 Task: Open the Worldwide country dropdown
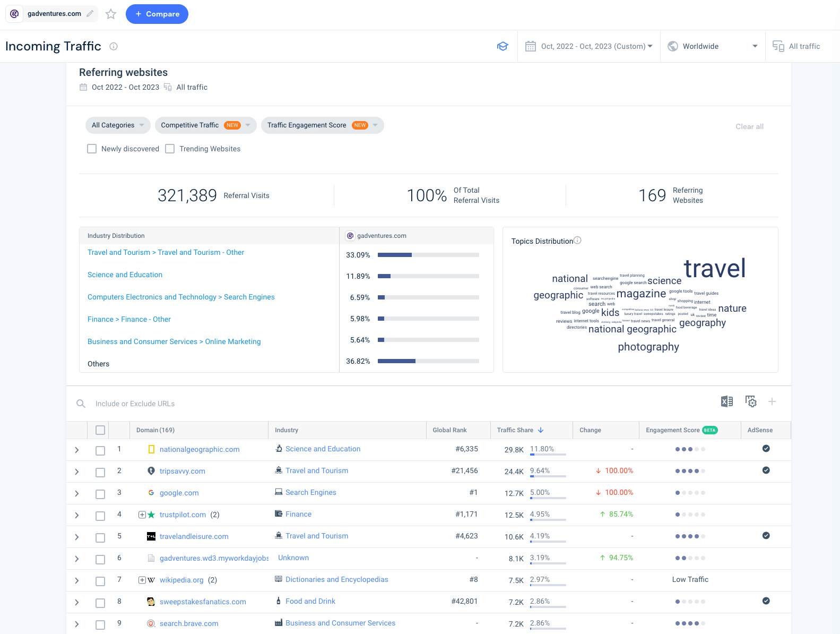[x=713, y=46]
